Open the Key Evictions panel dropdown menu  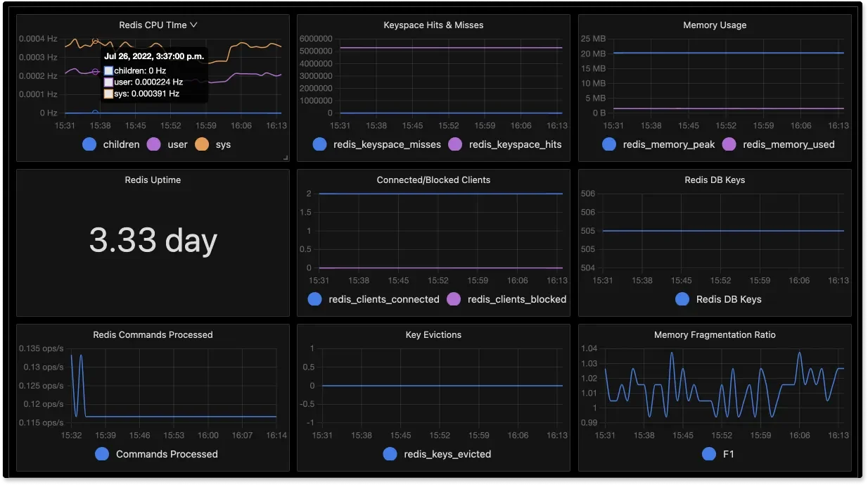(433, 334)
